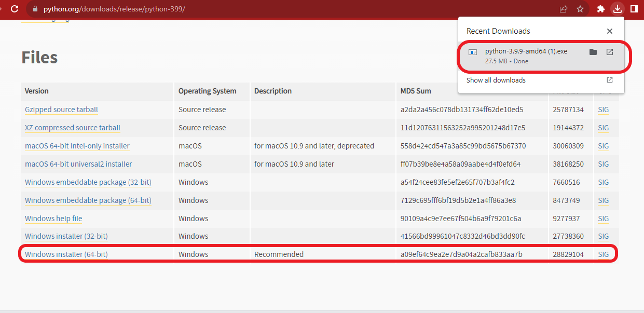Click the Version column header
644x313 pixels.
click(37, 91)
